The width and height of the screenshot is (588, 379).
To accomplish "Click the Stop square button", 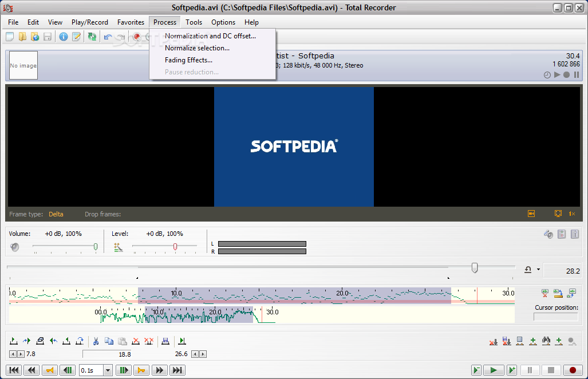I will pyautogui.click(x=551, y=370).
